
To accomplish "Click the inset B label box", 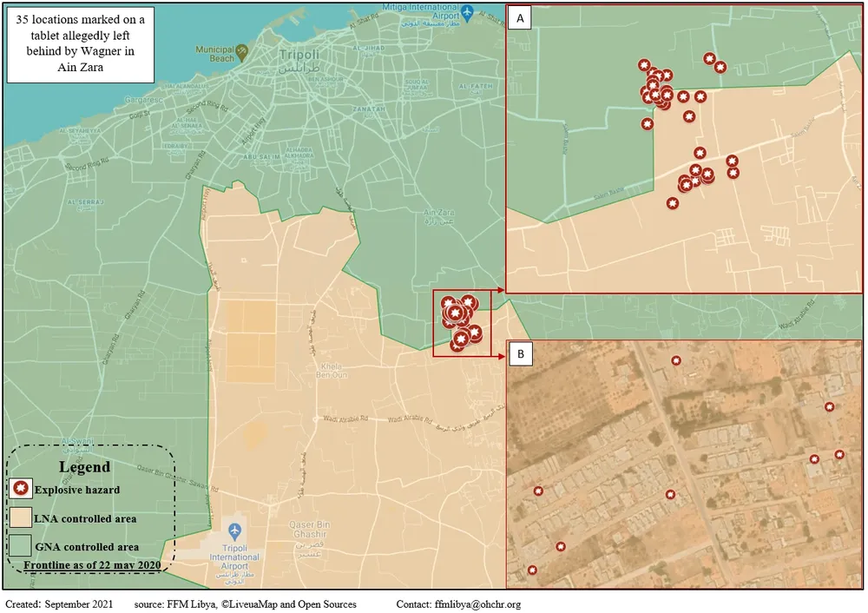I will 520,354.
